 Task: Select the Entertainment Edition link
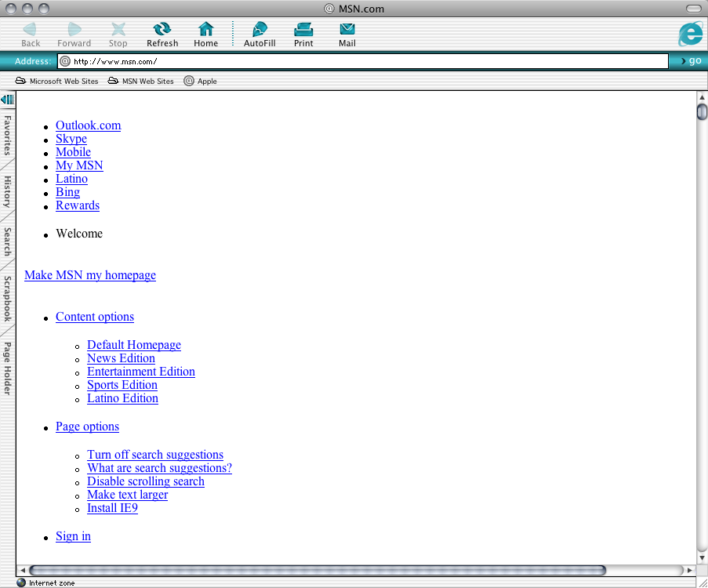click(x=141, y=372)
